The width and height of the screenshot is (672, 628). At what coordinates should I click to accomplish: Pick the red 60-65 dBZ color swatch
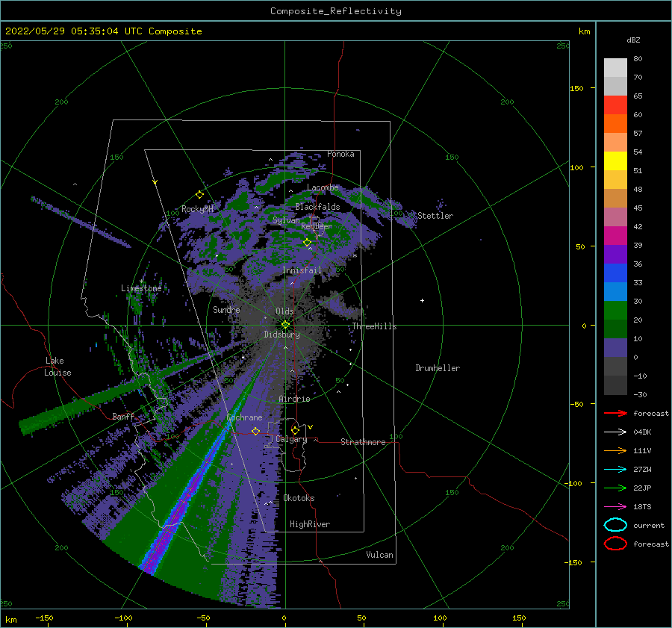[615, 105]
